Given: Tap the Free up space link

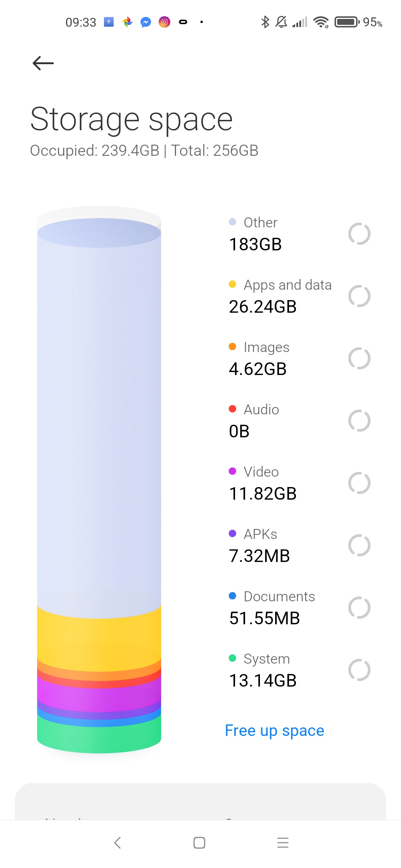Looking at the screenshot, I should pyautogui.click(x=274, y=730).
